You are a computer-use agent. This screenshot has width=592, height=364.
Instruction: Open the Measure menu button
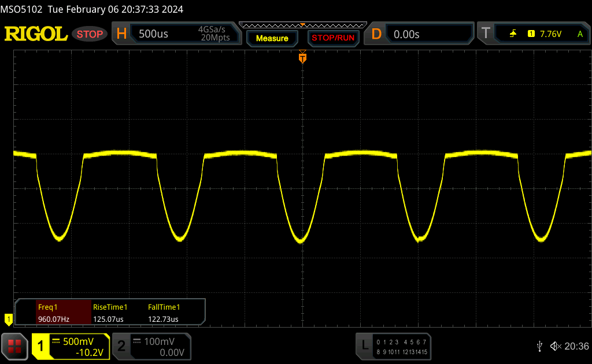click(272, 38)
